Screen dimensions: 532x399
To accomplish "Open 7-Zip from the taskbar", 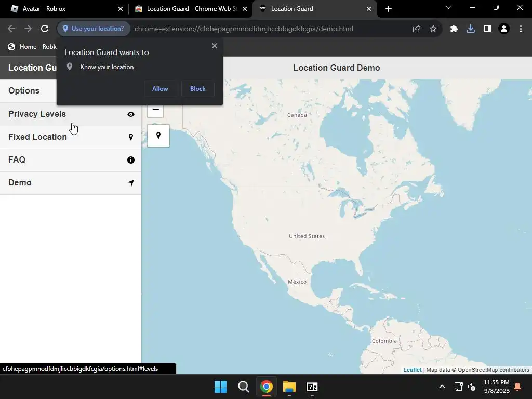I will pos(312,387).
